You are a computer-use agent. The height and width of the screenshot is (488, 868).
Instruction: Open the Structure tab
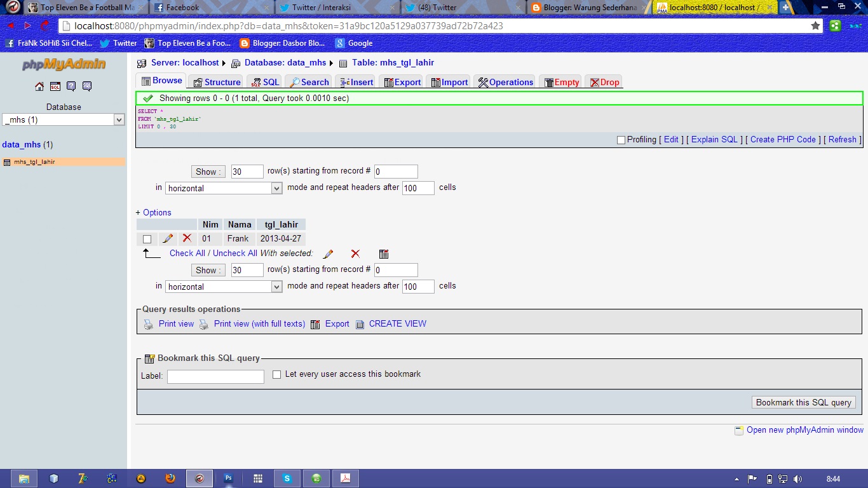(217, 82)
